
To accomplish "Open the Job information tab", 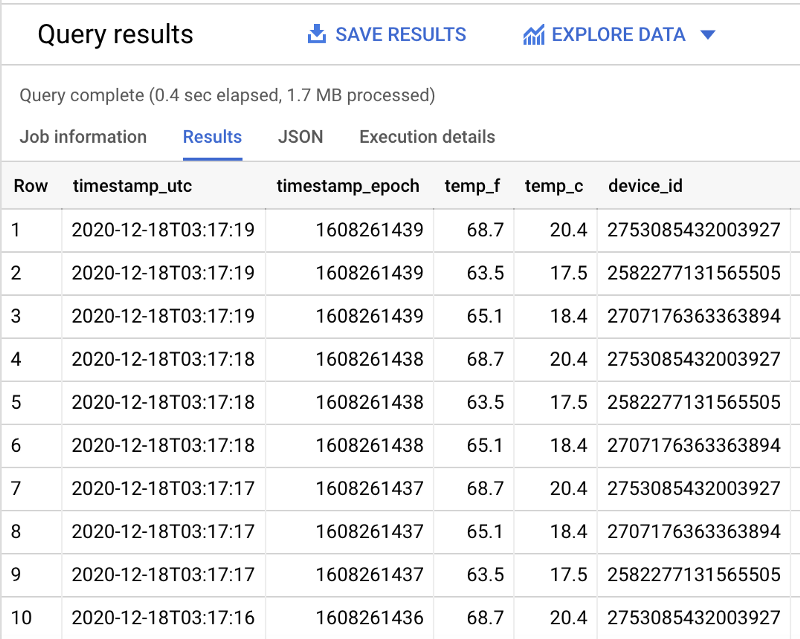I will tap(83, 137).
